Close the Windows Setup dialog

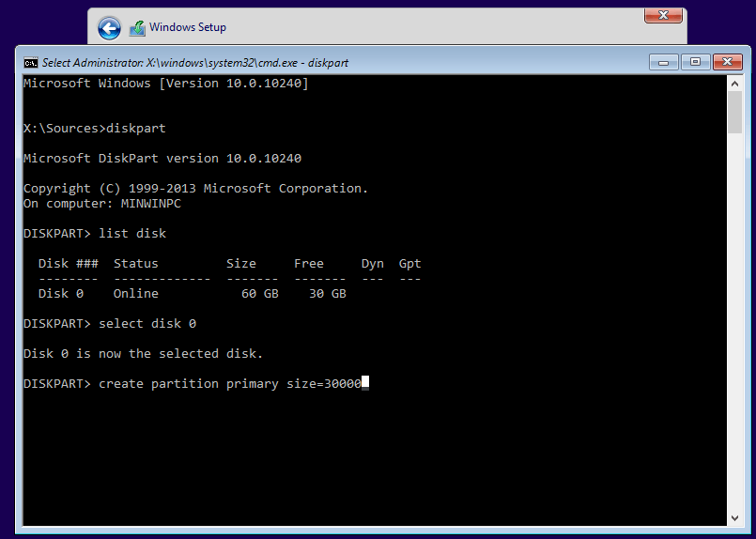point(663,16)
